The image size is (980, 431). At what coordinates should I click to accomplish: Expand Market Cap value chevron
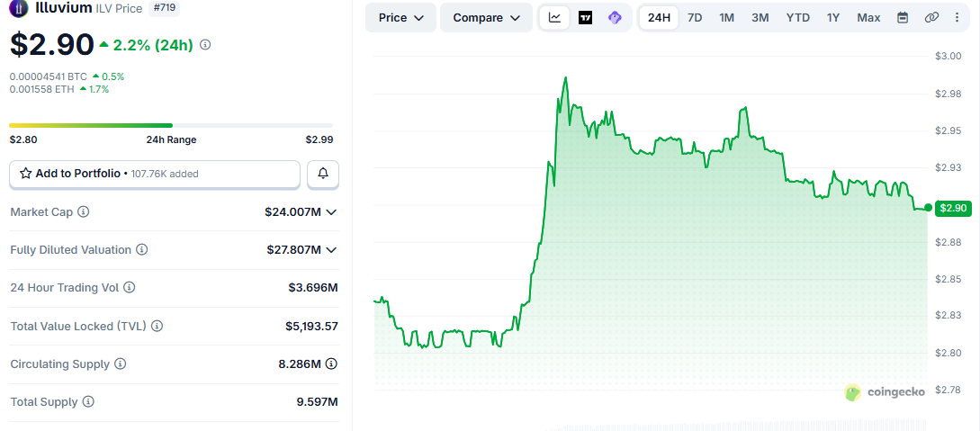(x=332, y=212)
